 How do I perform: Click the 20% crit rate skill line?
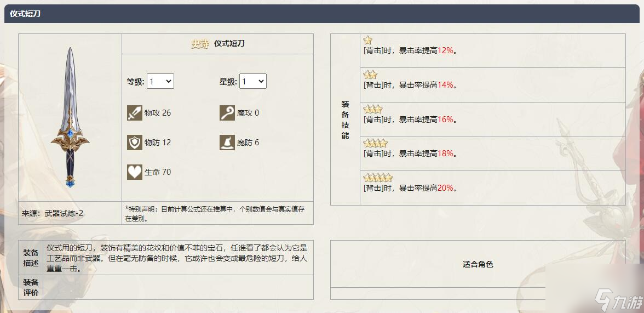point(411,188)
